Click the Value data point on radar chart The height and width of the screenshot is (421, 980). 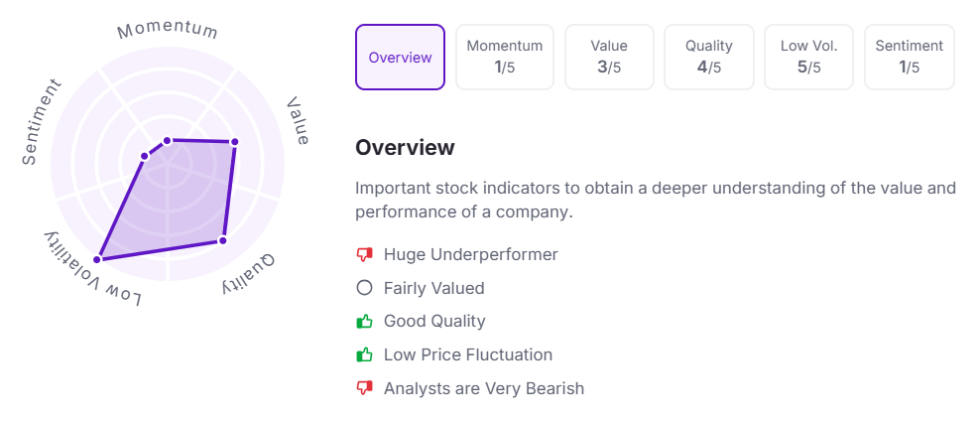235,143
